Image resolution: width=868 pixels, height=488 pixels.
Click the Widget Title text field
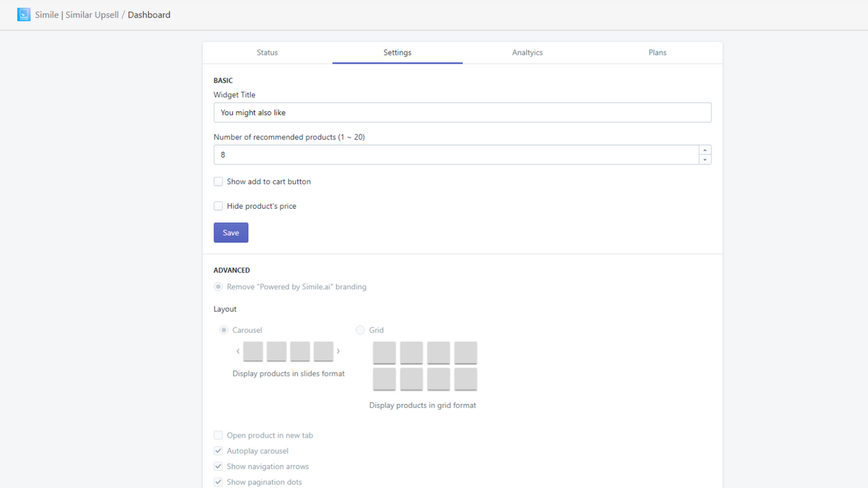(462, 113)
